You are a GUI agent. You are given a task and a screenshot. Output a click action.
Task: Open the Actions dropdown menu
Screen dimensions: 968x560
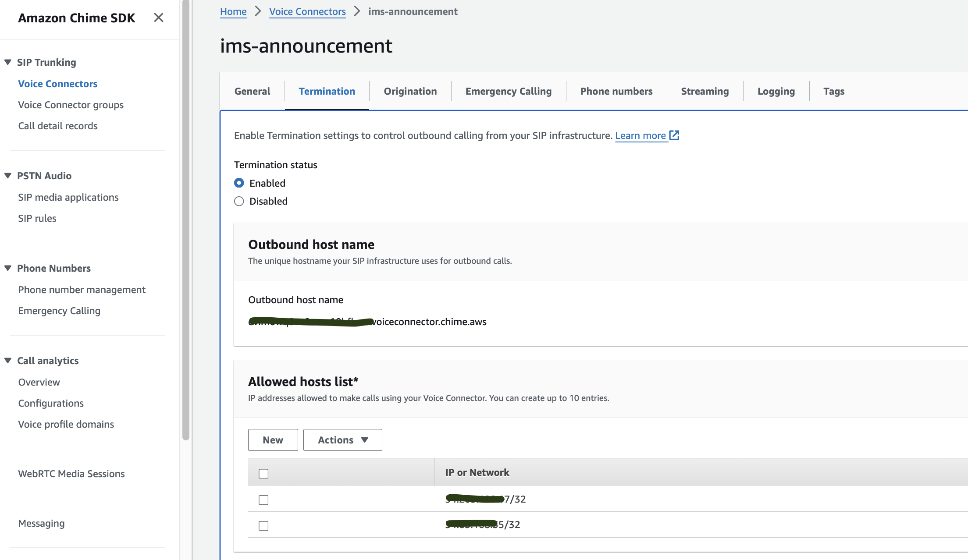(343, 439)
